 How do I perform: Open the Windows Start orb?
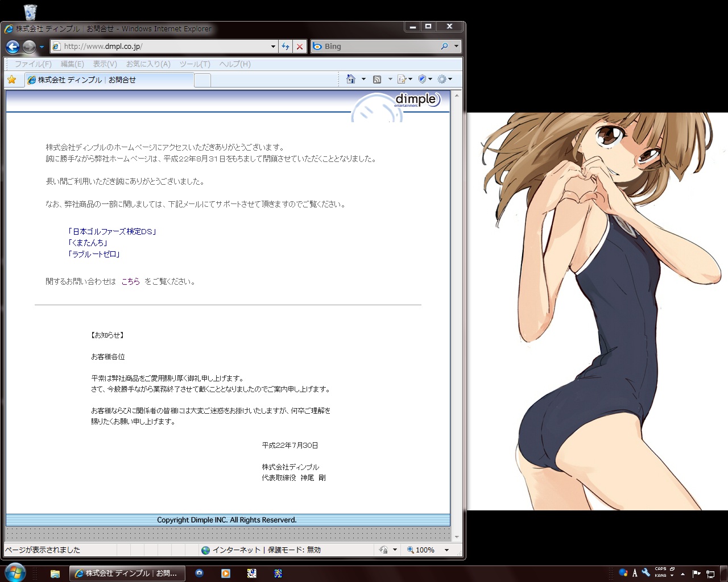tap(15, 572)
